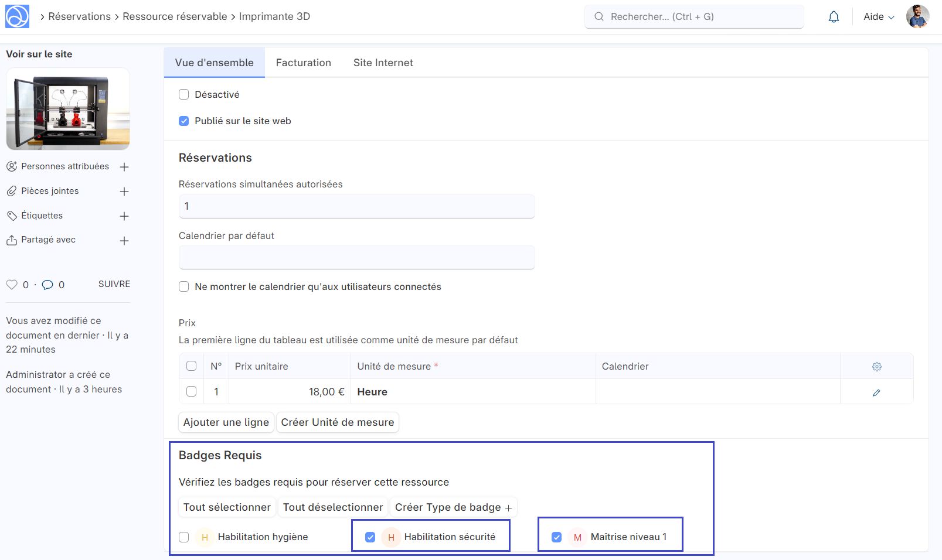Click the app home logo icon
This screenshot has height=560, width=942.
(17, 16)
